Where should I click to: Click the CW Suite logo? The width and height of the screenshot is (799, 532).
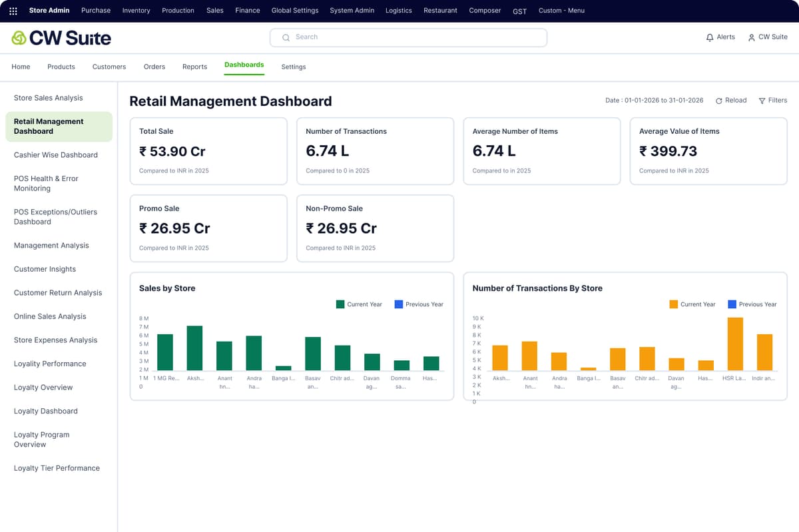click(61, 38)
